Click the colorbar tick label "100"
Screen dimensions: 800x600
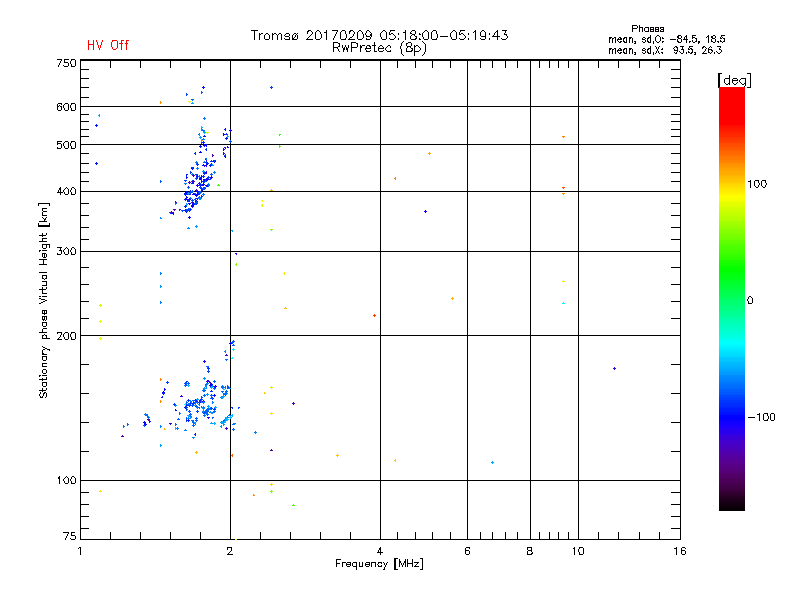tap(757, 184)
